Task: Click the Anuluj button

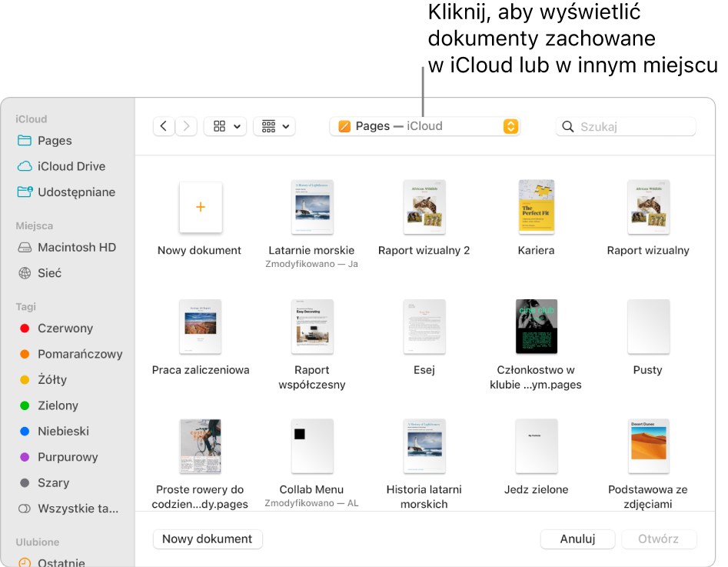Action: [x=577, y=539]
